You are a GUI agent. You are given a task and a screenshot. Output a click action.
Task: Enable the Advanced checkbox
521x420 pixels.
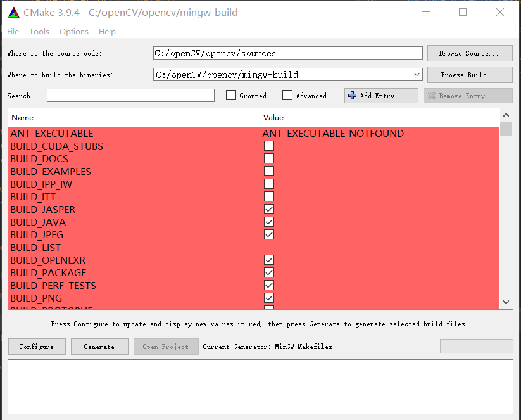click(x=287, y=96)
